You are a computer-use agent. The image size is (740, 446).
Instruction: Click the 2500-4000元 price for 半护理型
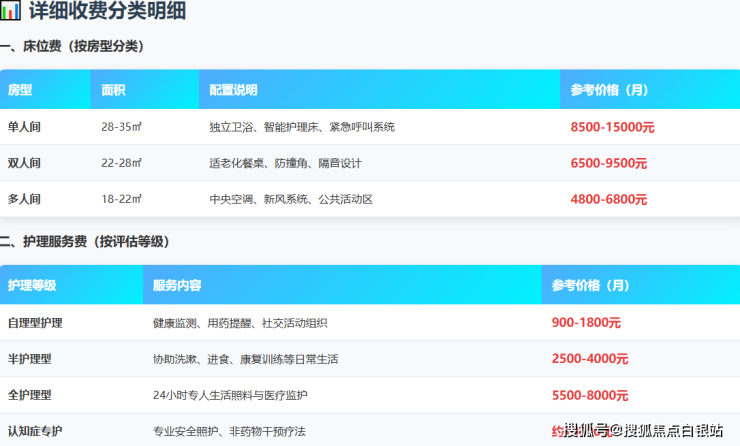click(x=590, y=359)
